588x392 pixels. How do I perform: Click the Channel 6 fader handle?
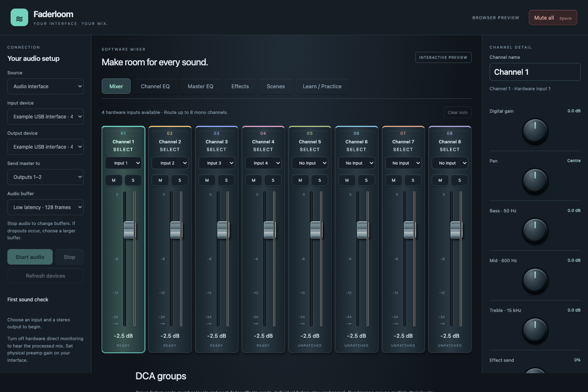(362, 230)
